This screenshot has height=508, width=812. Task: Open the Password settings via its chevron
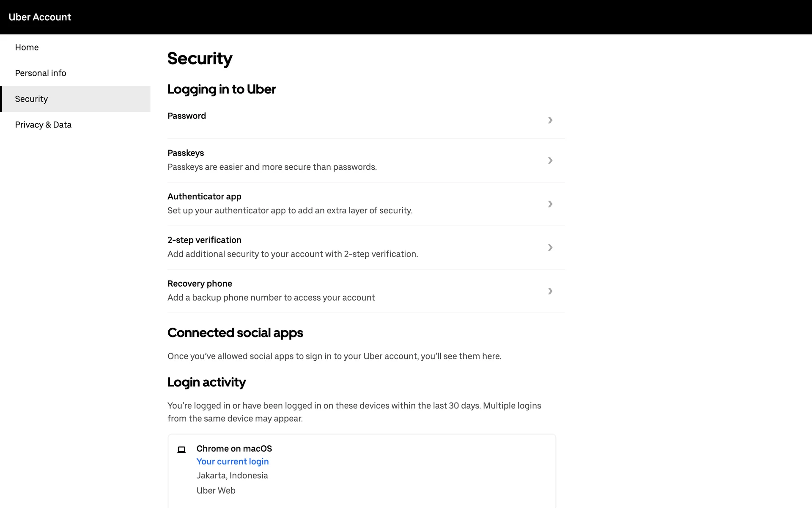pyautogui.click(x=550, y=120)
